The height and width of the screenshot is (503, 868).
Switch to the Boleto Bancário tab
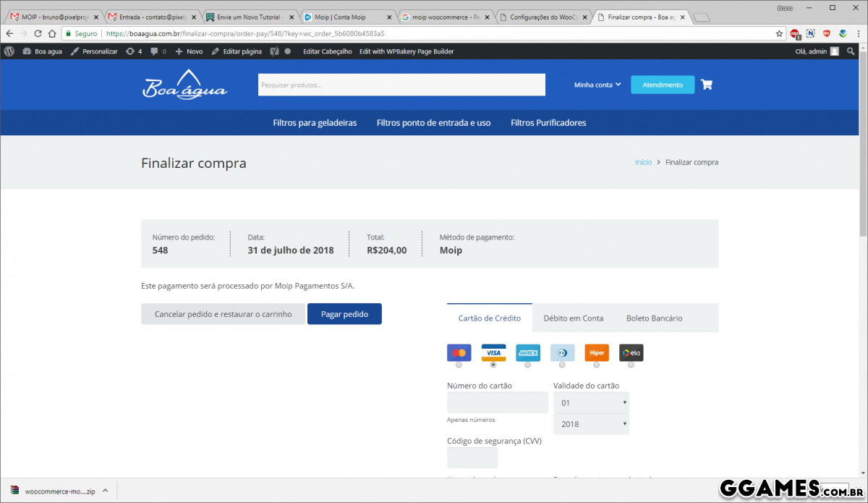pos(654,318)
